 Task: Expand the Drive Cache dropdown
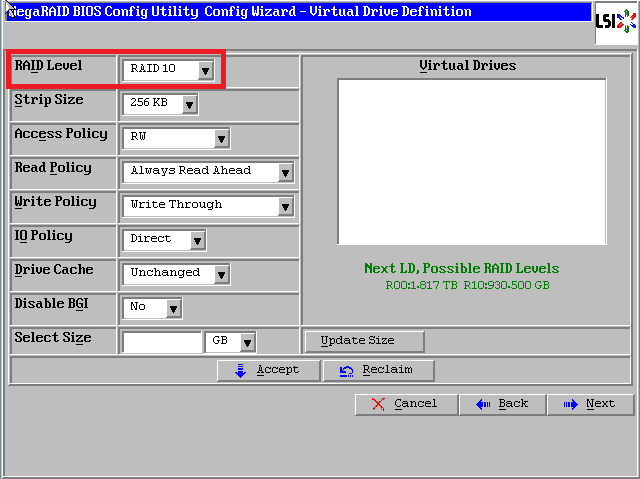click(221, 274)
